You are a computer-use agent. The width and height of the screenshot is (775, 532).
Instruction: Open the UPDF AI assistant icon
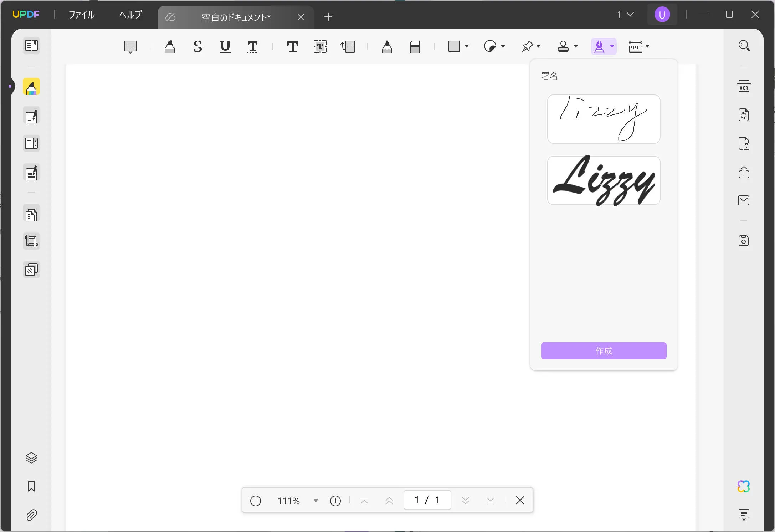[744, 486]
